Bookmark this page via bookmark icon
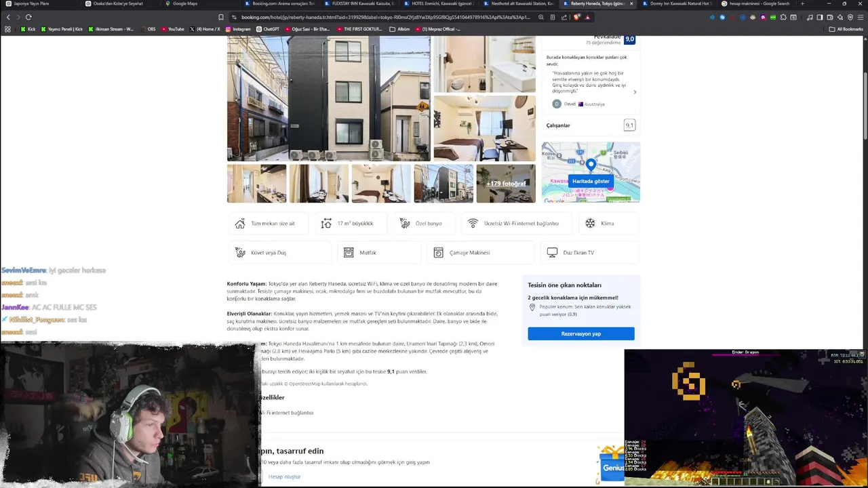This screenshot has width=868, height=488. pos(221,17)
